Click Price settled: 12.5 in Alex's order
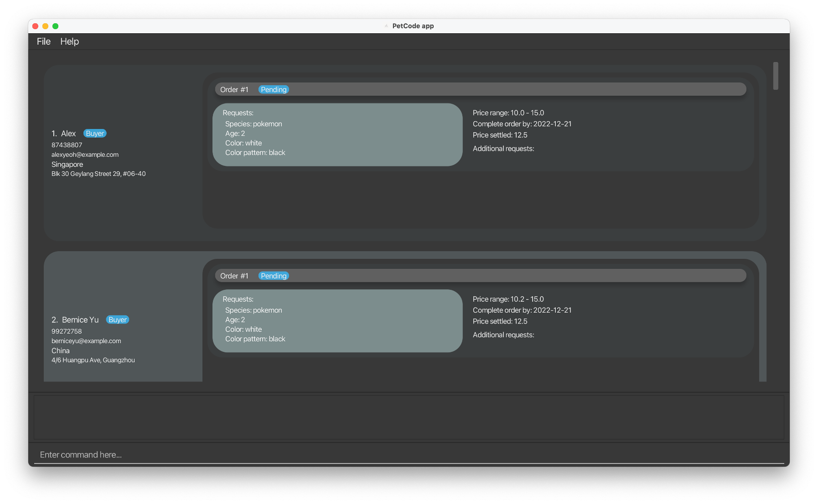The width and height of the screenshot is (818, 504). click(x=500, y=135)
